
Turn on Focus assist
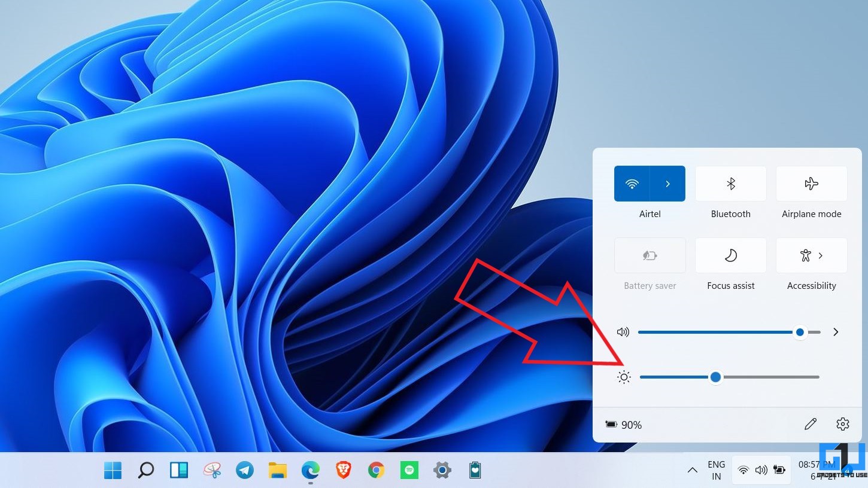(x=730, y=255)
